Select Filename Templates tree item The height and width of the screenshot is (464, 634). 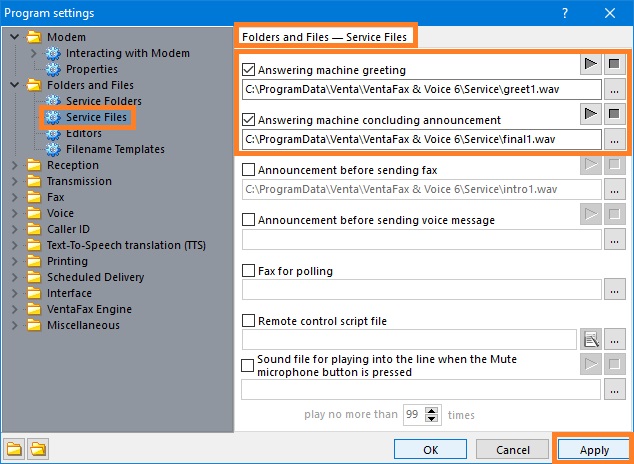[115, 149]
